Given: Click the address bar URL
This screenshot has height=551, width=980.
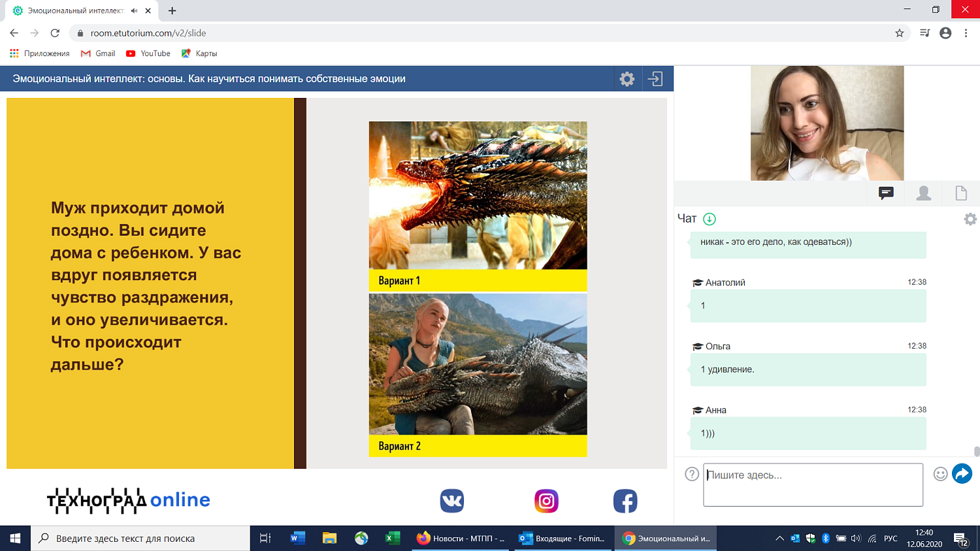Looking at the screenshot, I should coord(148,33).
